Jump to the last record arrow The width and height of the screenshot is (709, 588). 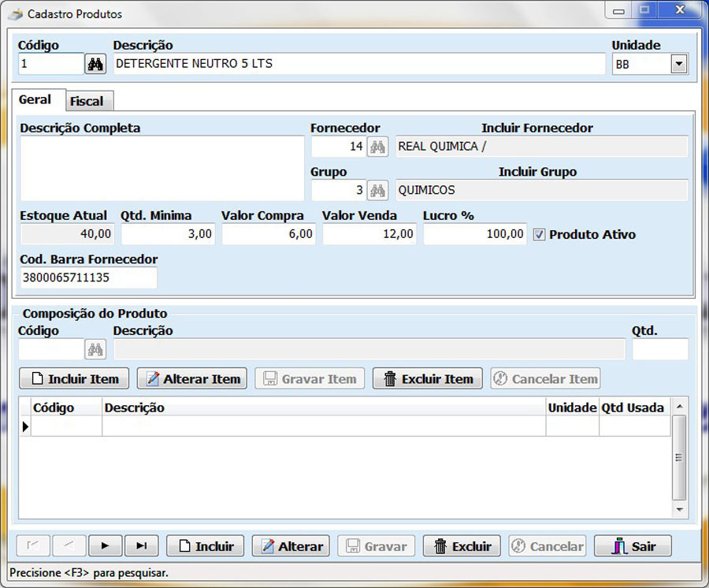[142, 545]
